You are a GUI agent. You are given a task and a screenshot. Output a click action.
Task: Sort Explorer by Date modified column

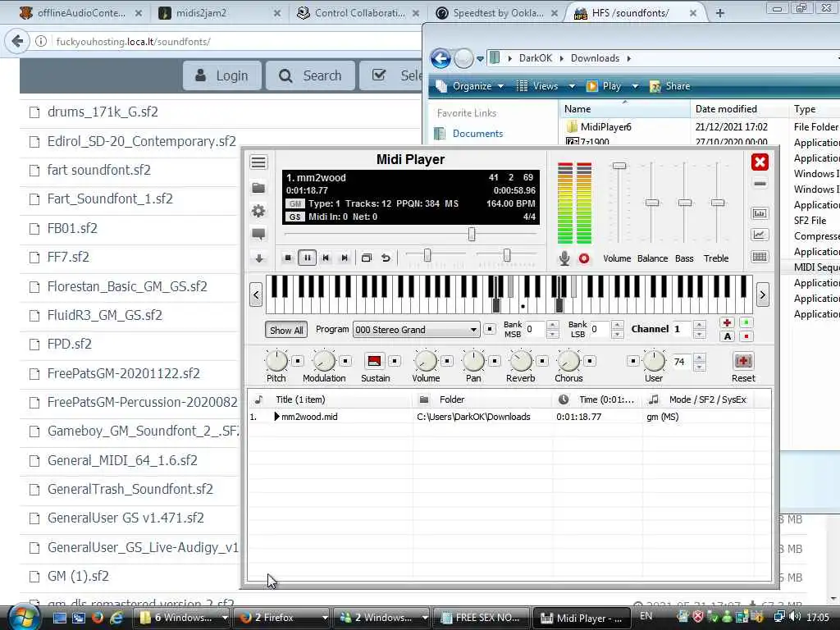[x=726, y=109]
